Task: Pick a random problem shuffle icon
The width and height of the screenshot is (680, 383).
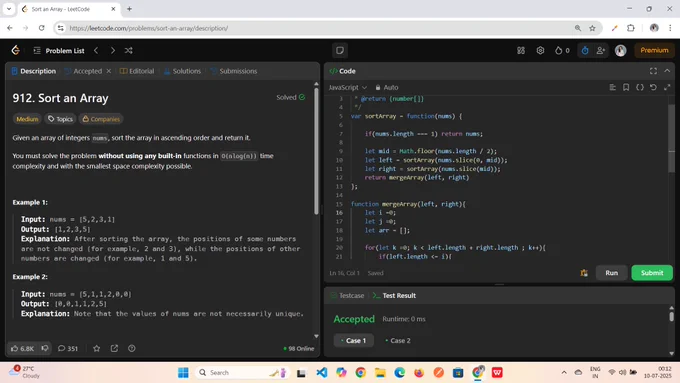Action: 129,51
